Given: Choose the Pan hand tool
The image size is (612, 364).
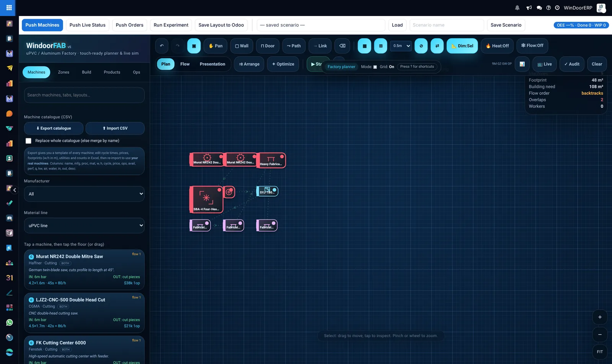Looking at the screenshot, I should click(x=216, y=46).
